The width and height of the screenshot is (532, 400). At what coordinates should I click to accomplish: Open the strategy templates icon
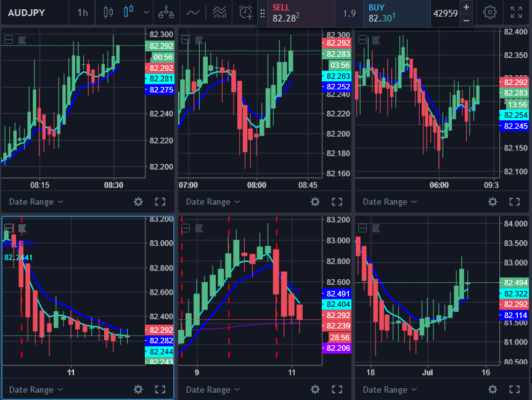[x=218, y=12]
